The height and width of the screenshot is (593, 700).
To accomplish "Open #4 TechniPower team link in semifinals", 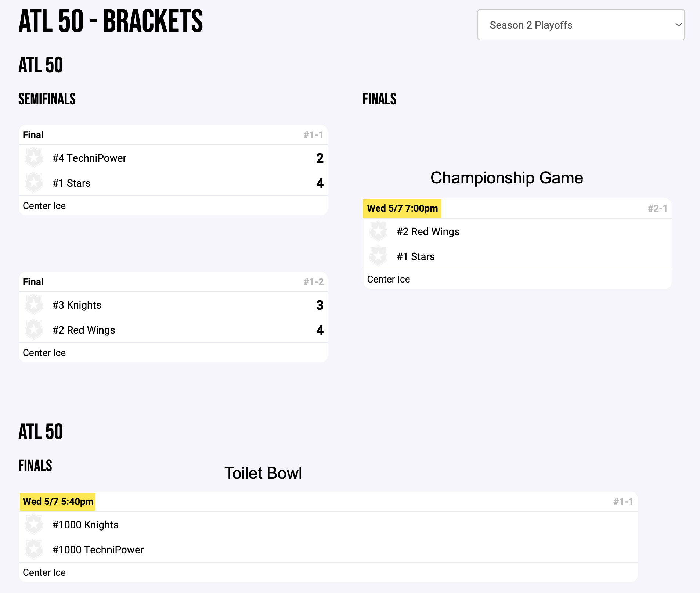I will coord(89,158).
